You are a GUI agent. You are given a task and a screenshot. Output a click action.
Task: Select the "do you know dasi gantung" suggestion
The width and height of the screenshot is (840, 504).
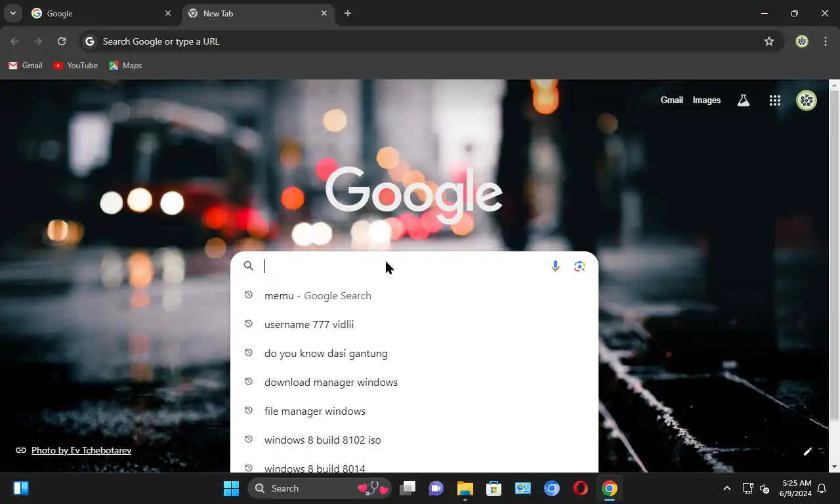(414, 353)
